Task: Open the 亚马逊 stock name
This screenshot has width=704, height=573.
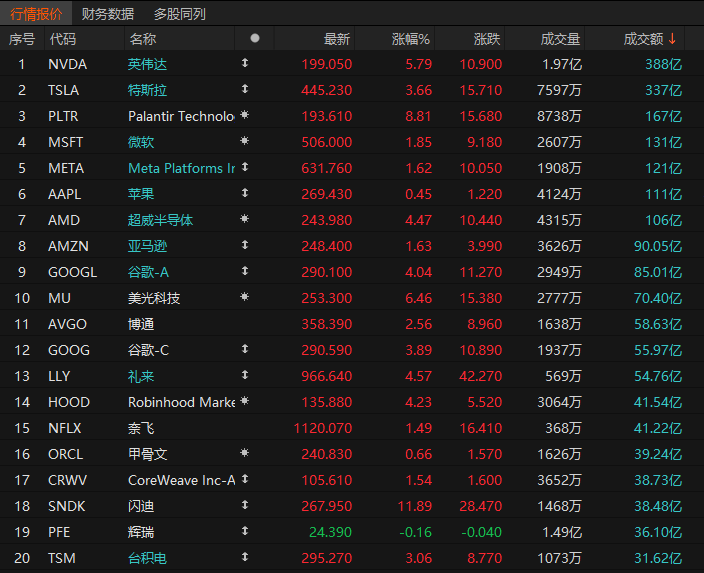Action: click(147, 247)
